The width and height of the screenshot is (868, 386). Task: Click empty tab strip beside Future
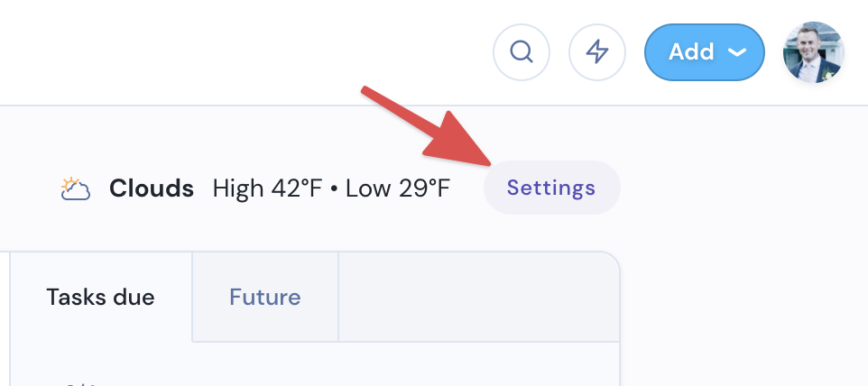point(479,297)
